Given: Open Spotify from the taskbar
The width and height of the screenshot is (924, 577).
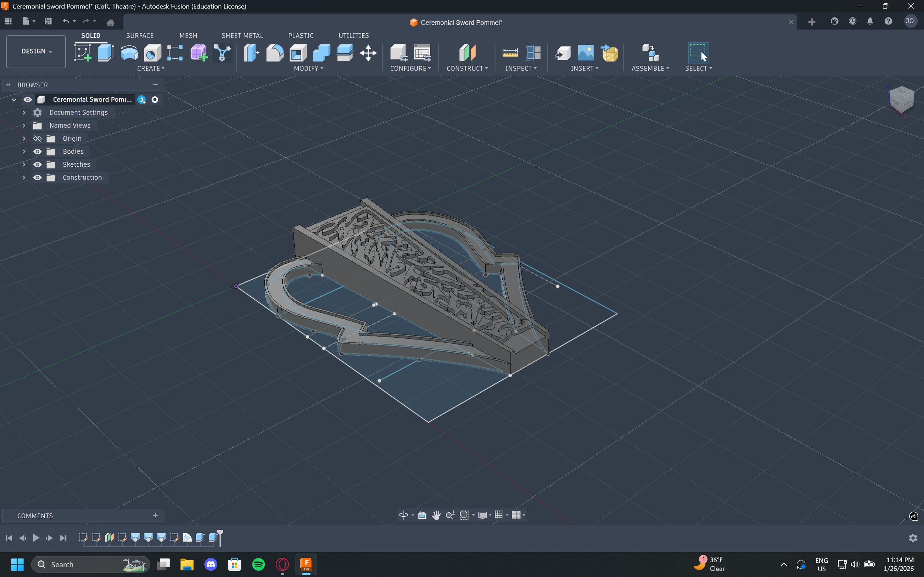Looking at the screenshot, I should pyautogui.click(x=258, y=564).
